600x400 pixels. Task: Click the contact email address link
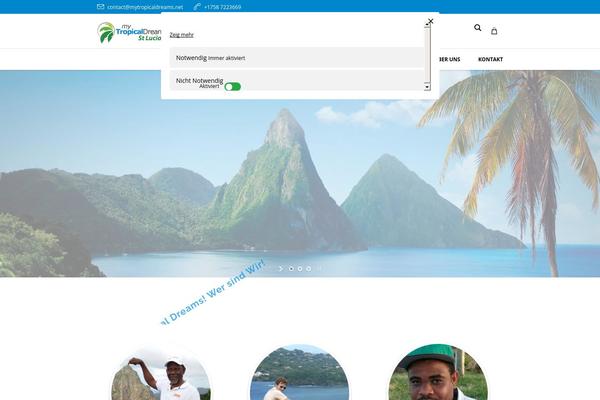pos(145,7)
